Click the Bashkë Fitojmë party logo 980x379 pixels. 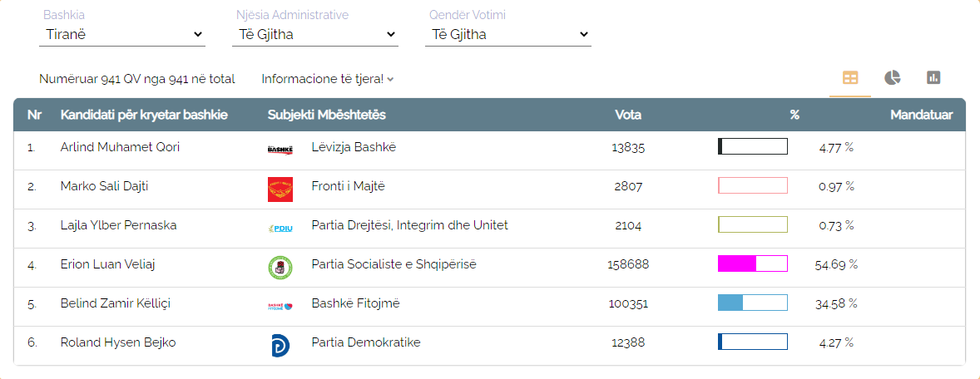coord(280,306)
